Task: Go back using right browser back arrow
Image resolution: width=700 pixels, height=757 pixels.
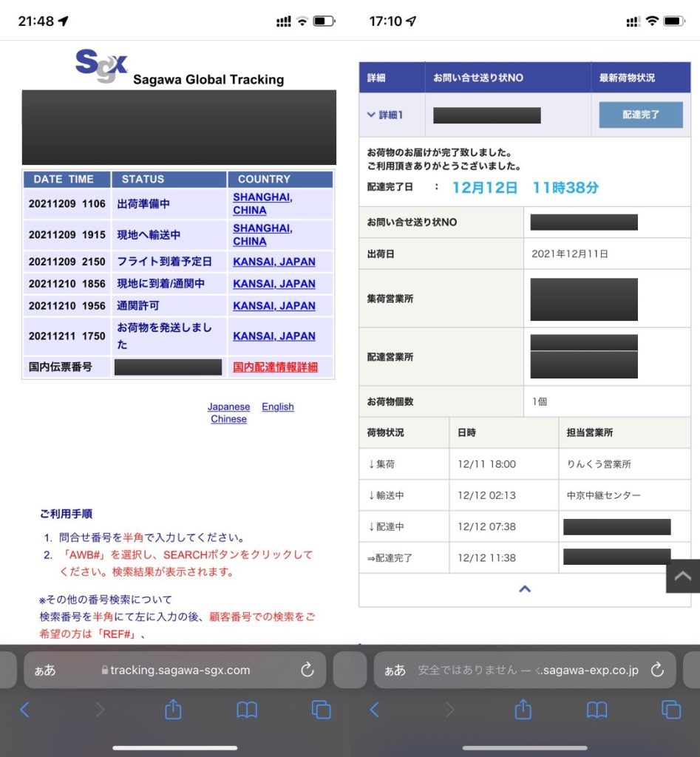Action: pyautogui.click(x=375, y=710)
